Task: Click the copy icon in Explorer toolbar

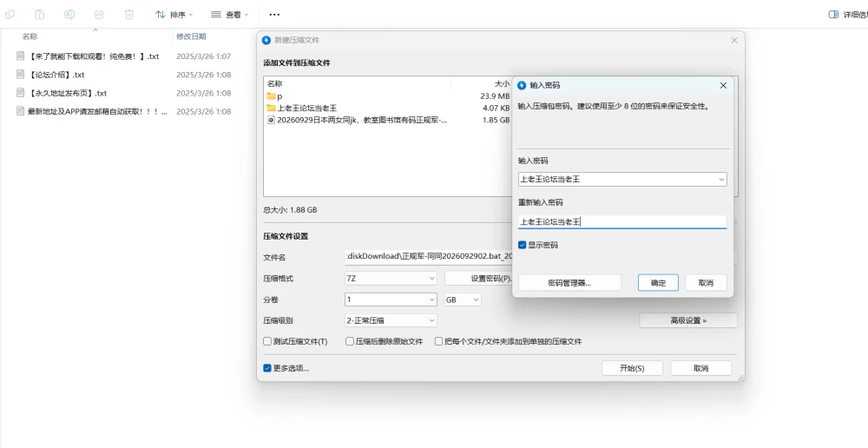Action: (x=10, y=15)
